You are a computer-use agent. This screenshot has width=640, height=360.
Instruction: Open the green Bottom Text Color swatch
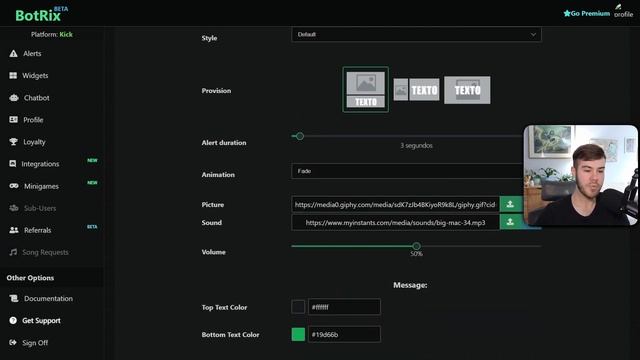[298, 334]
